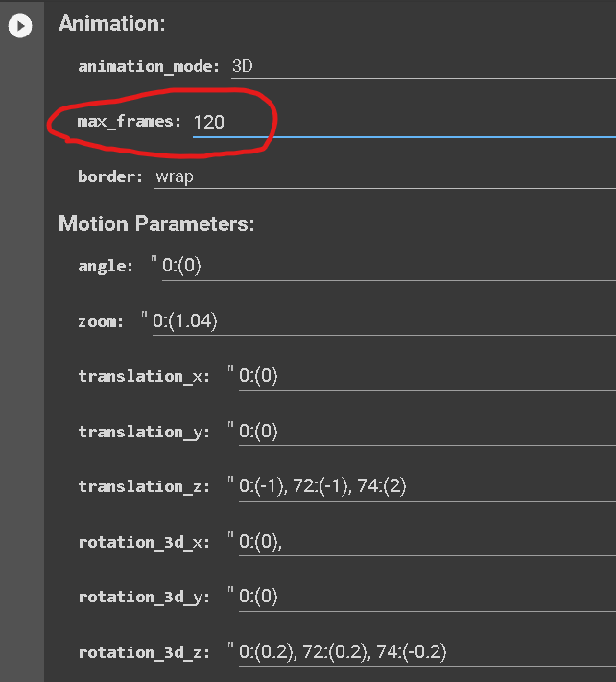The image size is (616, 682).
Task: Focus the rotation_3d_y input field
Action: pyautogui.click(x=427, y=597)
